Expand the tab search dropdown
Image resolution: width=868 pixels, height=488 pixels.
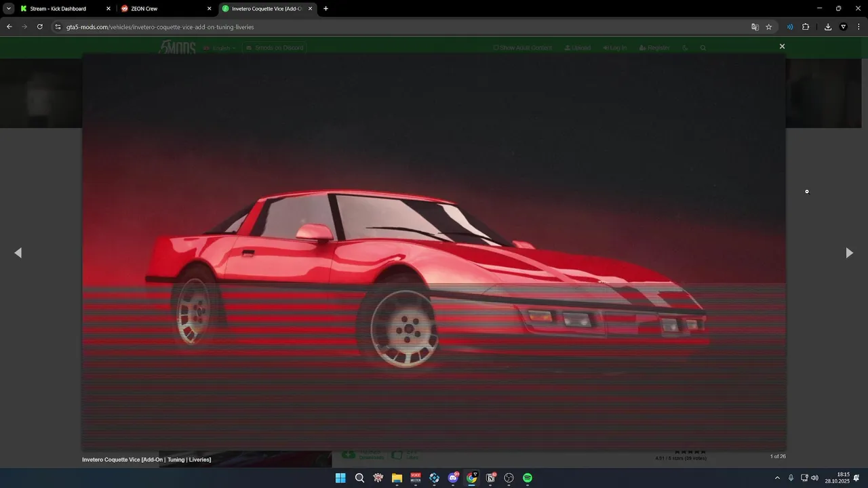point(9,9)
